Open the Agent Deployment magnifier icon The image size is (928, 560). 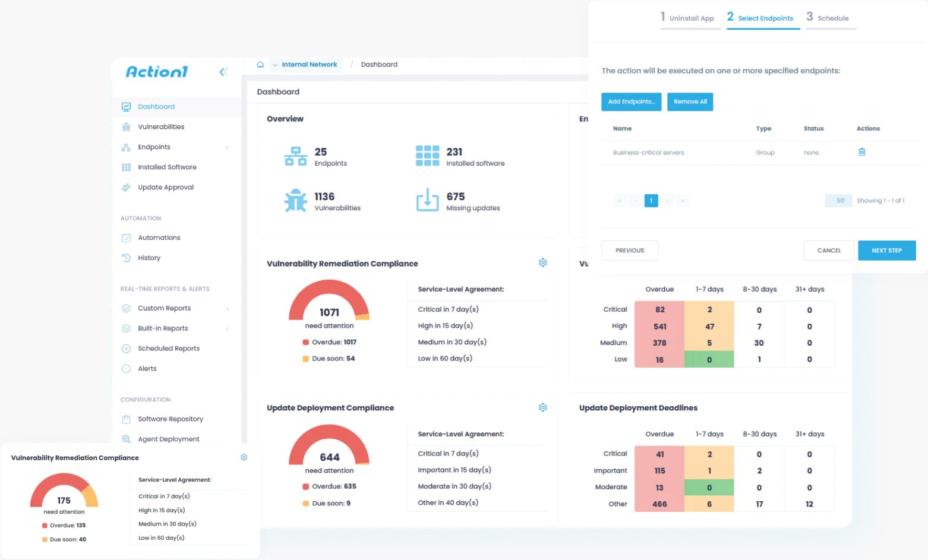pos(126,439)
